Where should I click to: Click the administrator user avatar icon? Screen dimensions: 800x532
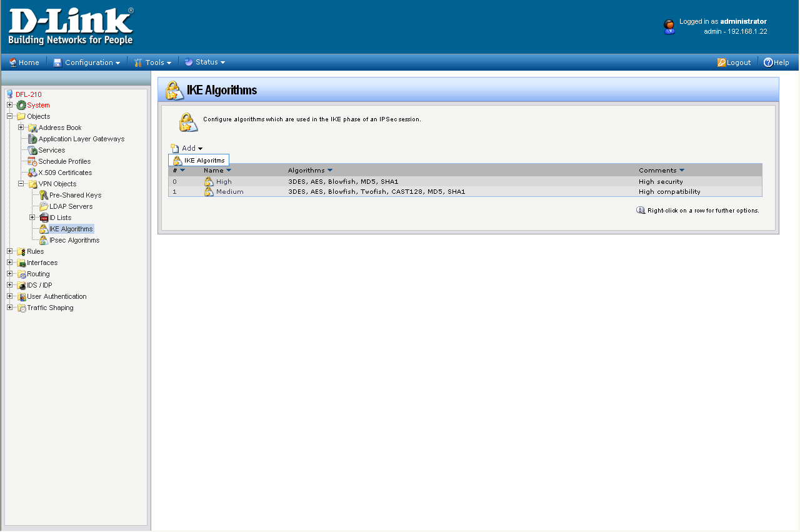tap(669, 26)
